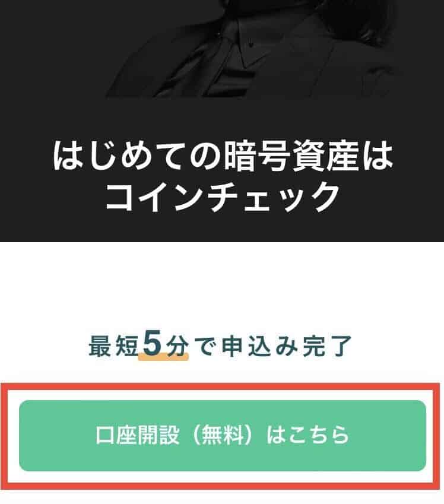
Task: Click the 最短 characters in the tagline
Action: click(113, 346)
